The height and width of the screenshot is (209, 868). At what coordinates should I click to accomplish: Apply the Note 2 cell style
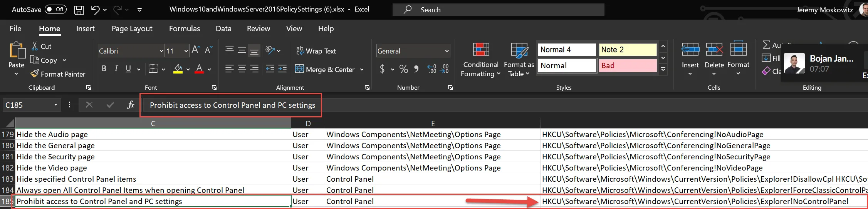[x=628, y=50]
